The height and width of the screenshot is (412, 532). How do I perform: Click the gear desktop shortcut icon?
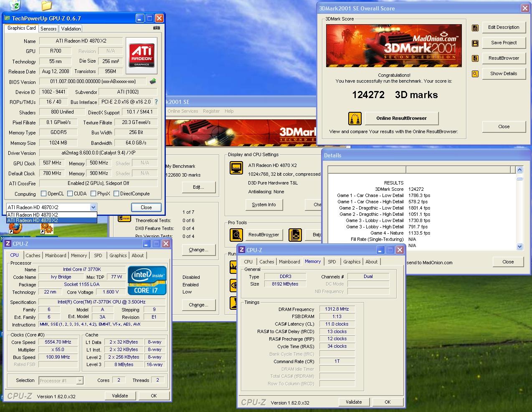(x=46, y=228)
